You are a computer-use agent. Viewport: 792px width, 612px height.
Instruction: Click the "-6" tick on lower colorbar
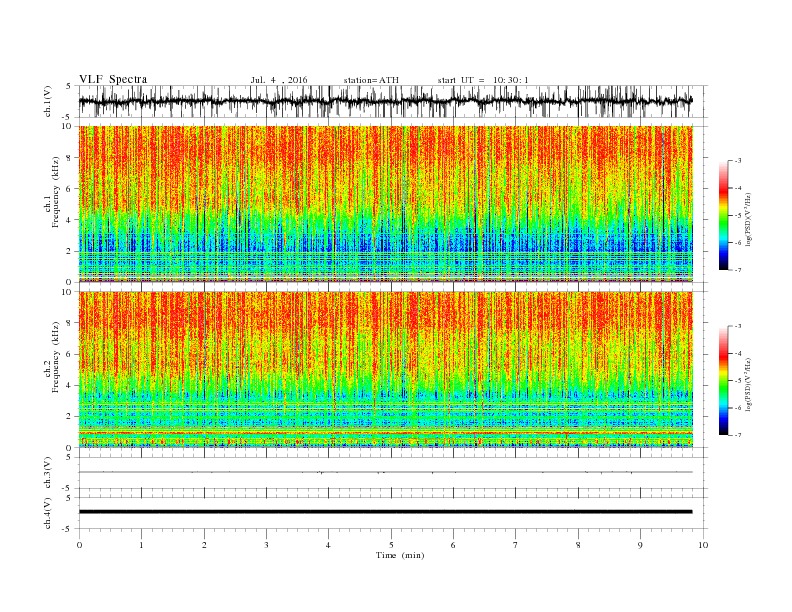point(738,408)
